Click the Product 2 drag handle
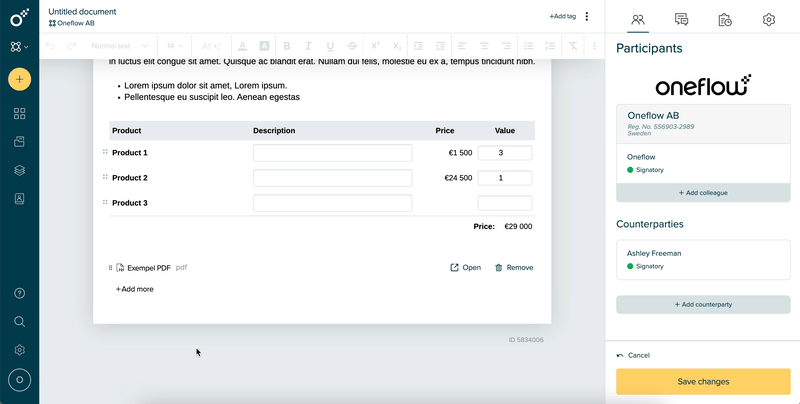 tap(105, 177)
